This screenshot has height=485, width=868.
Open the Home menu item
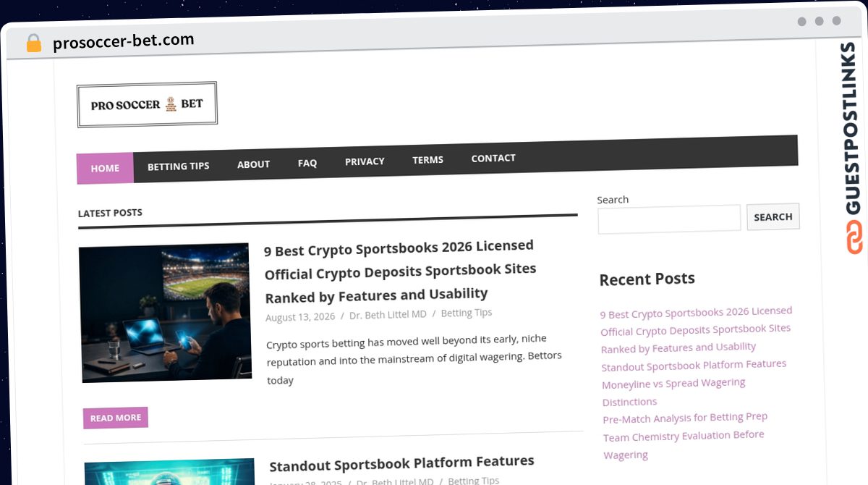105,168
